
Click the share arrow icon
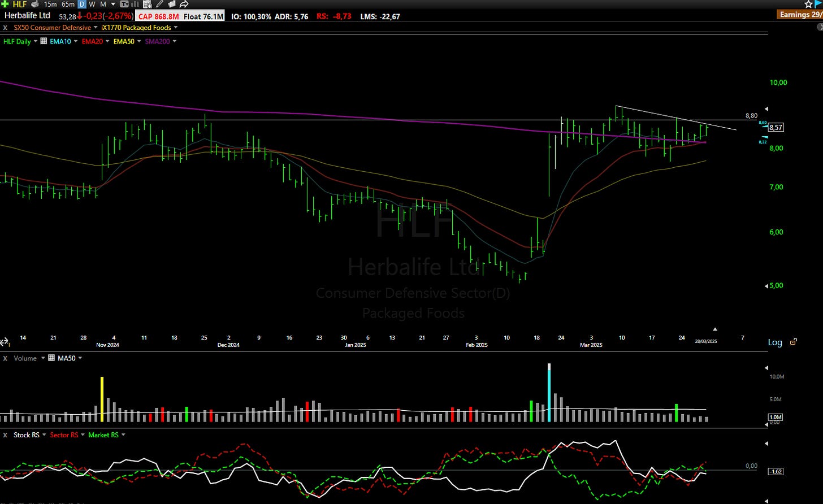coord(184,4)
